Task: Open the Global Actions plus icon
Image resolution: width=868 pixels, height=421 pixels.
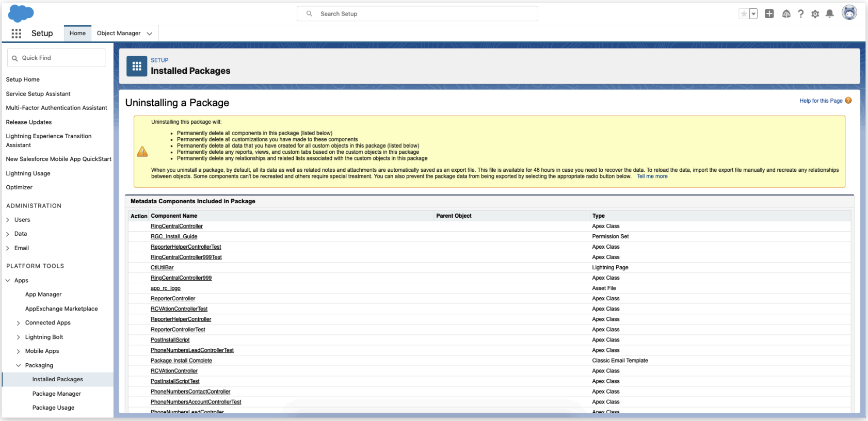Action: 769,14
